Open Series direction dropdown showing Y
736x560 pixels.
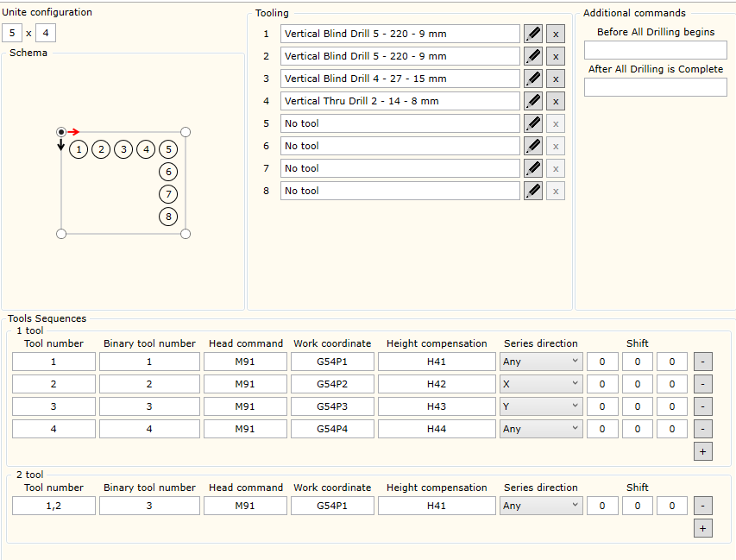541,406
